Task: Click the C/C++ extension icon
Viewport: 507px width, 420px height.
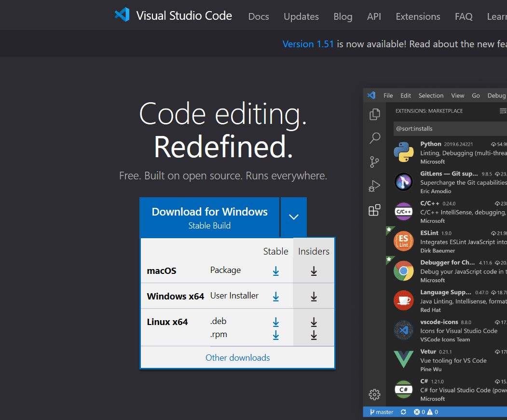Action: (x=404, y=212)
